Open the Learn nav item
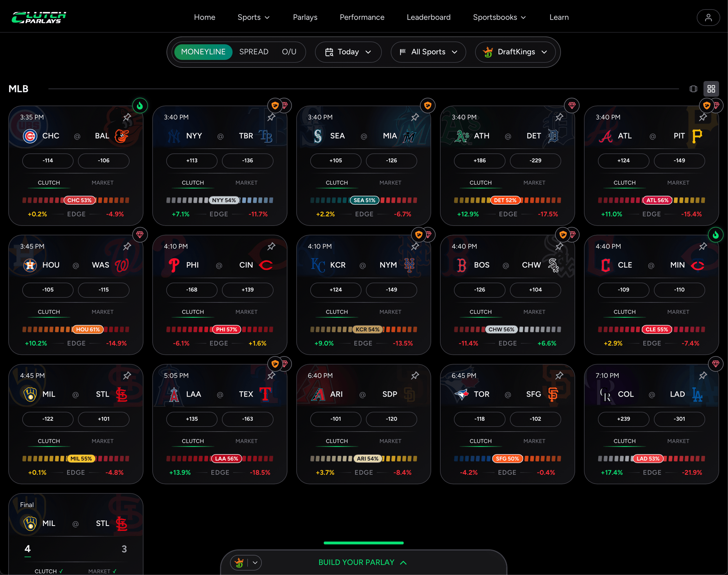Screen dimensions: 728x575 coord(559,17)
